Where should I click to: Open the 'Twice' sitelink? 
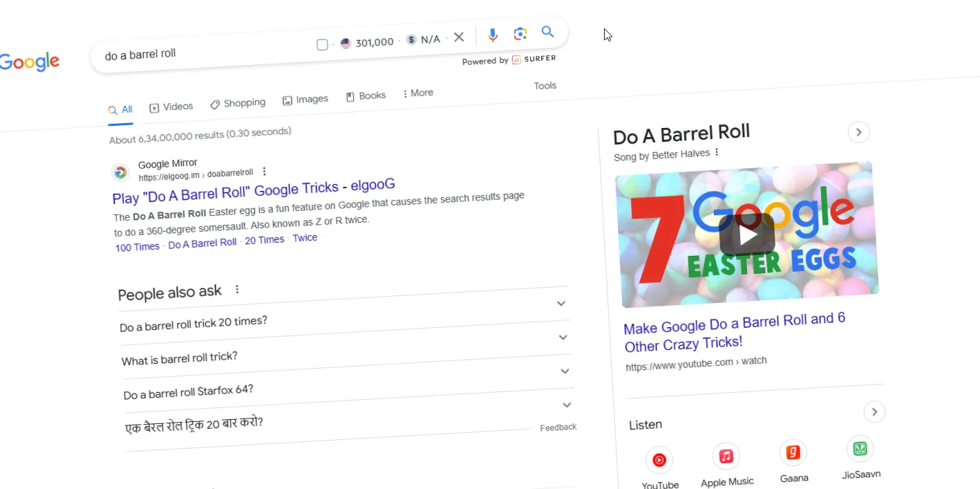click(x=305, y=238)
